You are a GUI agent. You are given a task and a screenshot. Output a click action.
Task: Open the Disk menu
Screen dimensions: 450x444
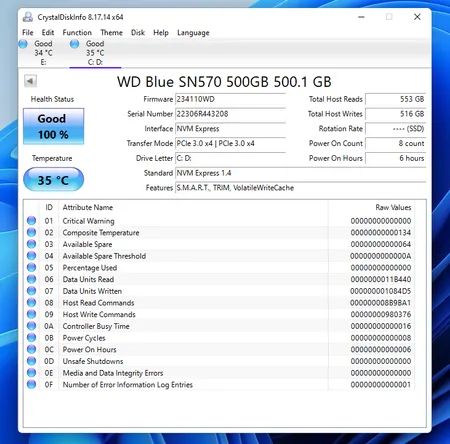click(138, 33)
